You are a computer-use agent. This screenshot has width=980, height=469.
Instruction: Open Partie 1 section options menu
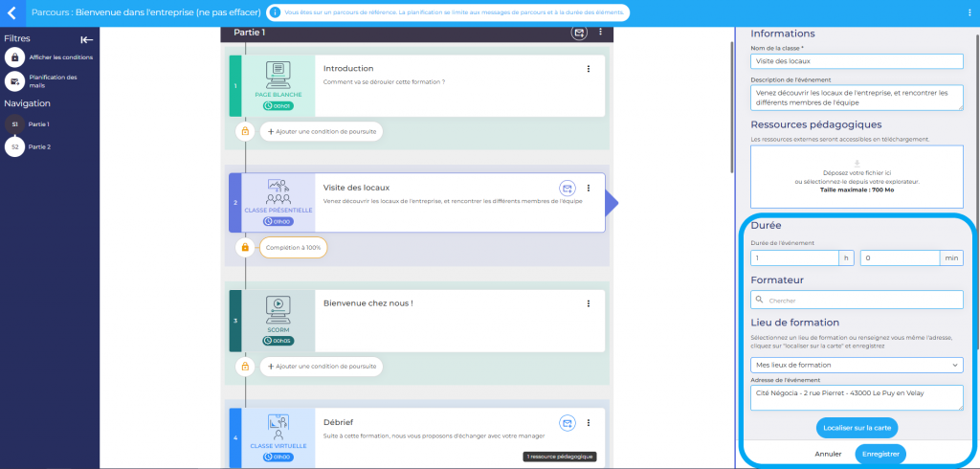pyautogui.click(x=601, y=33)
